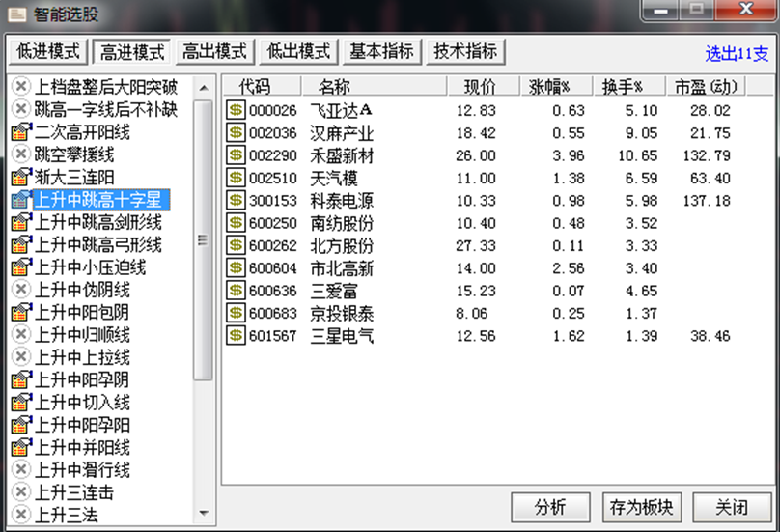Click the X icon beside 上升中归顺线
780x532 pixels.
(x=21, y=334)
